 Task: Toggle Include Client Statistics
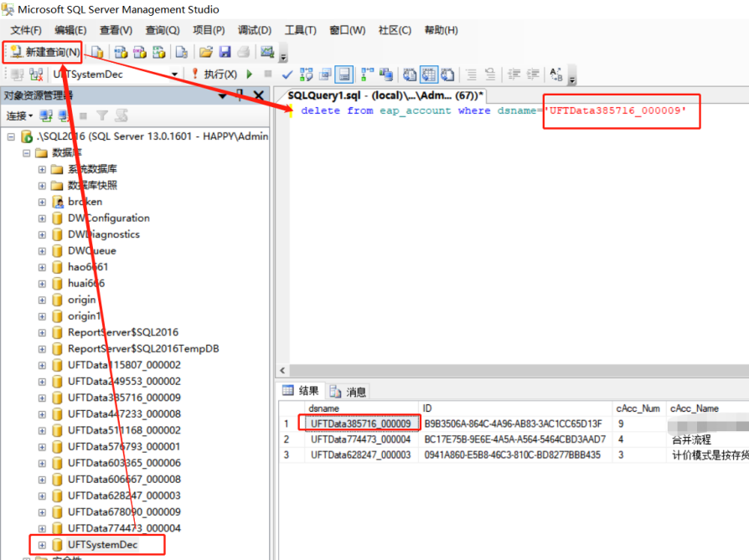click(x=386, y=74)
